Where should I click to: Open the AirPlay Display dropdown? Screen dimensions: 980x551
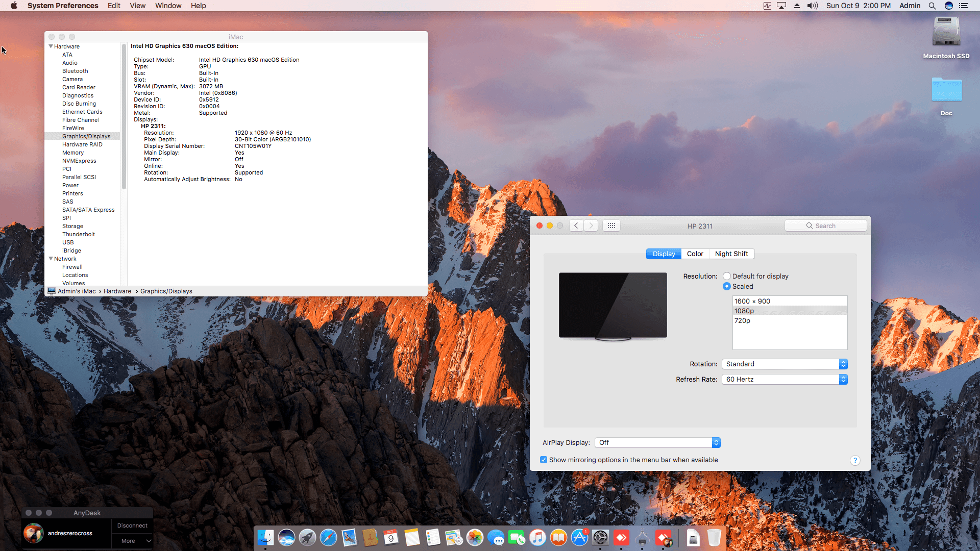tap(657, 442)
